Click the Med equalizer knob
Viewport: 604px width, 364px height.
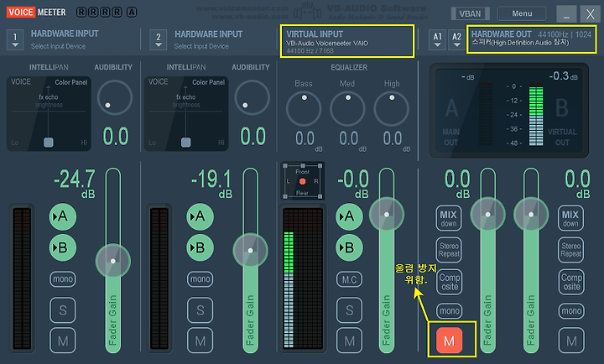pos(347,109)
